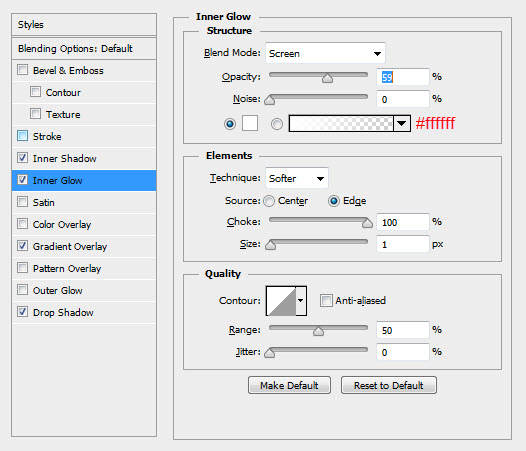Click the Choke value field
This screenshot has height=451, width=526.
pos(403,222)
